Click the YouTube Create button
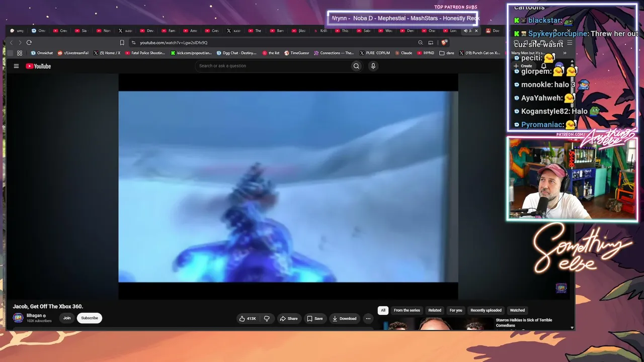This screenshot has height=362, width=644. [523, 66]
